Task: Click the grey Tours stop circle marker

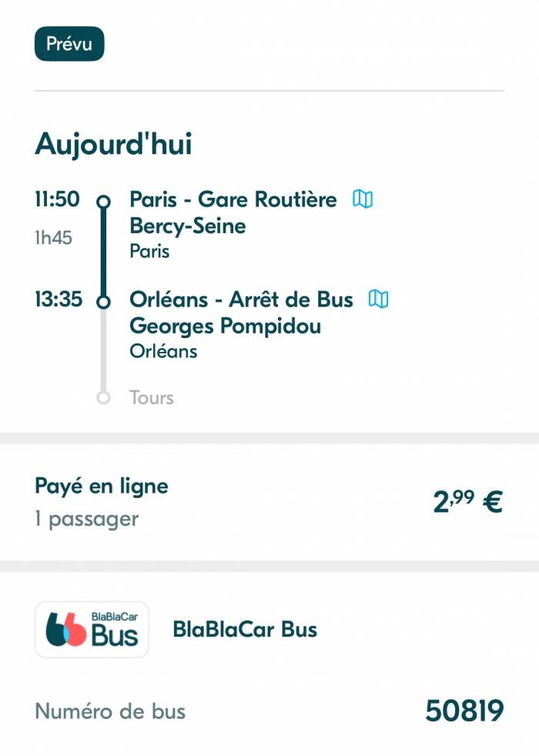Action: click(x=103, y=398)
